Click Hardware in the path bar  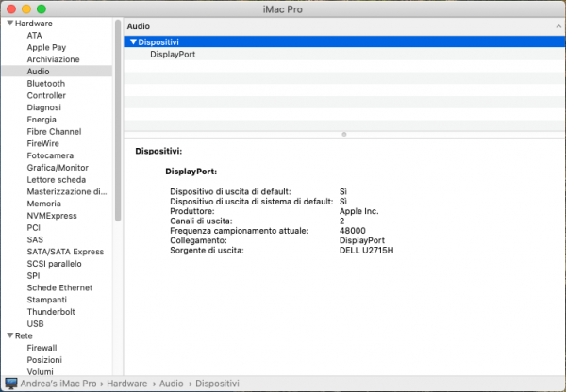(126, 384)
